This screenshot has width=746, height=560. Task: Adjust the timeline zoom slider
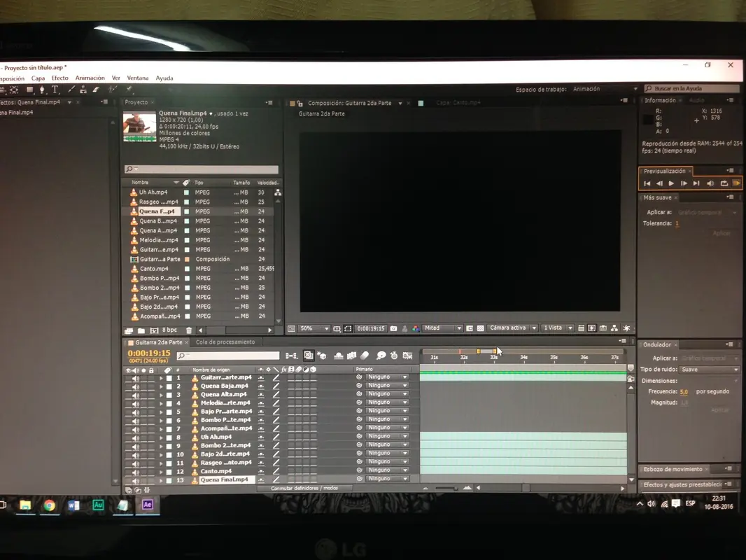(x=446, y=488)
